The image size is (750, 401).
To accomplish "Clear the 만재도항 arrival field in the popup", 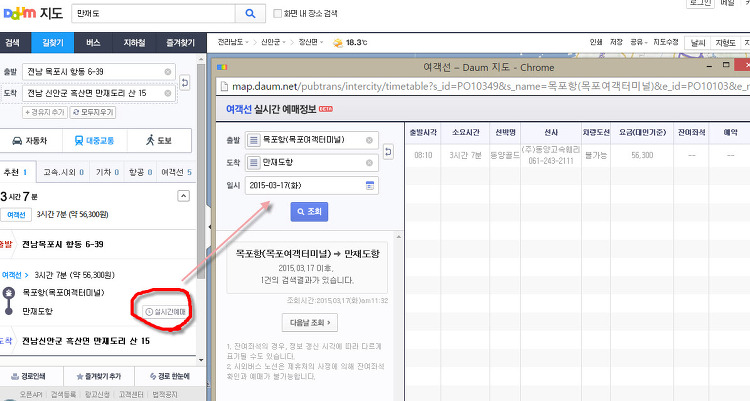I will click(370, 163).
